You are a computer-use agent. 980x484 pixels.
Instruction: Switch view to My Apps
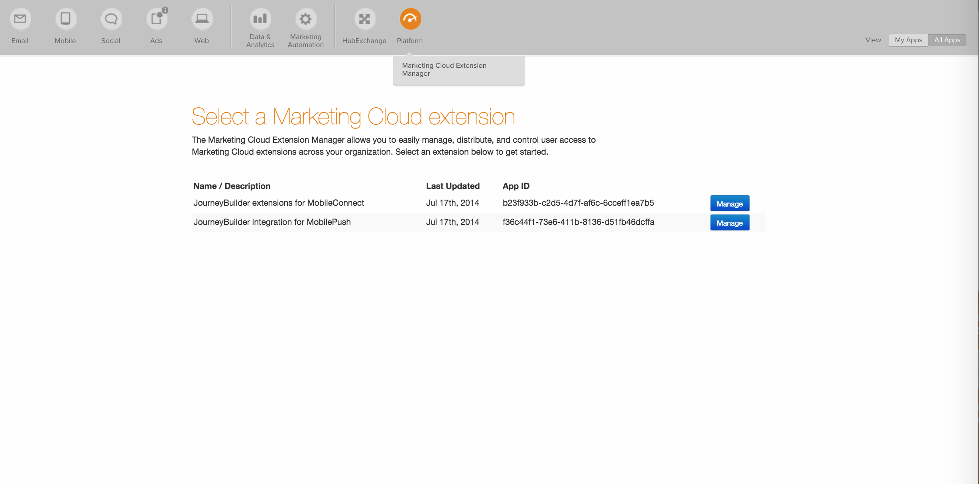(x=908, y=40)
